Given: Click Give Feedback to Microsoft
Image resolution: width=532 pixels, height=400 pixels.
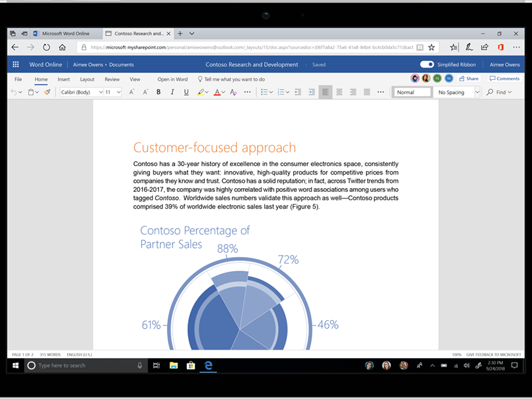Looking at the screenshot, I should 493,354.
